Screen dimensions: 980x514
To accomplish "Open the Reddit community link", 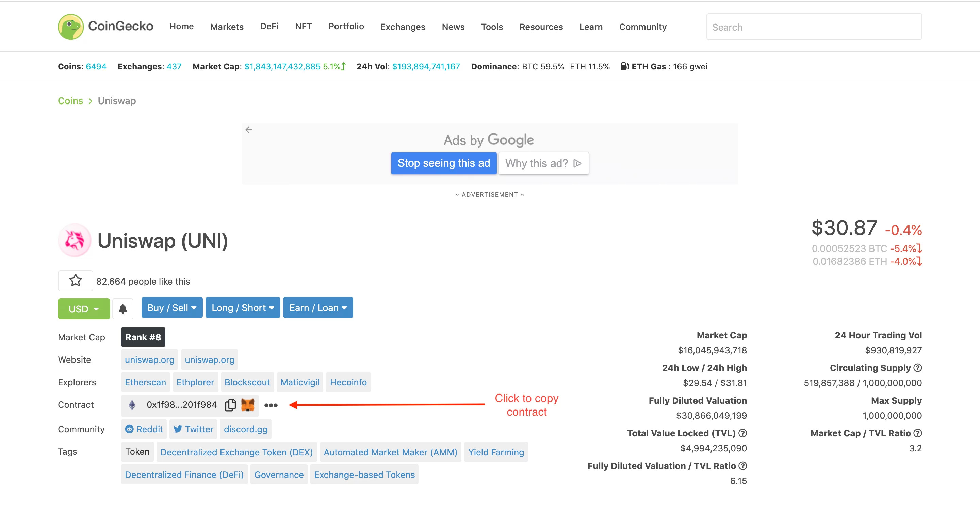I will pyautogui.click(x=144, y=429).
